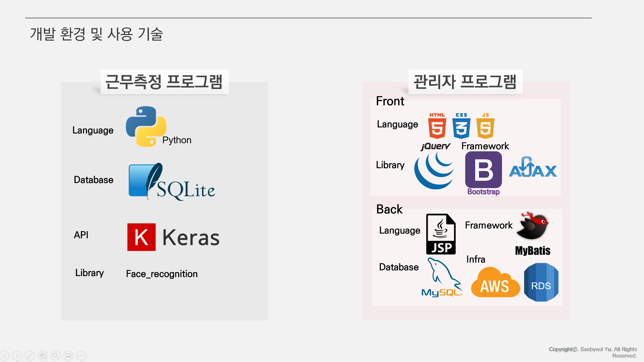Viewport: 644px width, 362px height.
Task: Open the pen annotation tool
Action: tap(30, 355)
